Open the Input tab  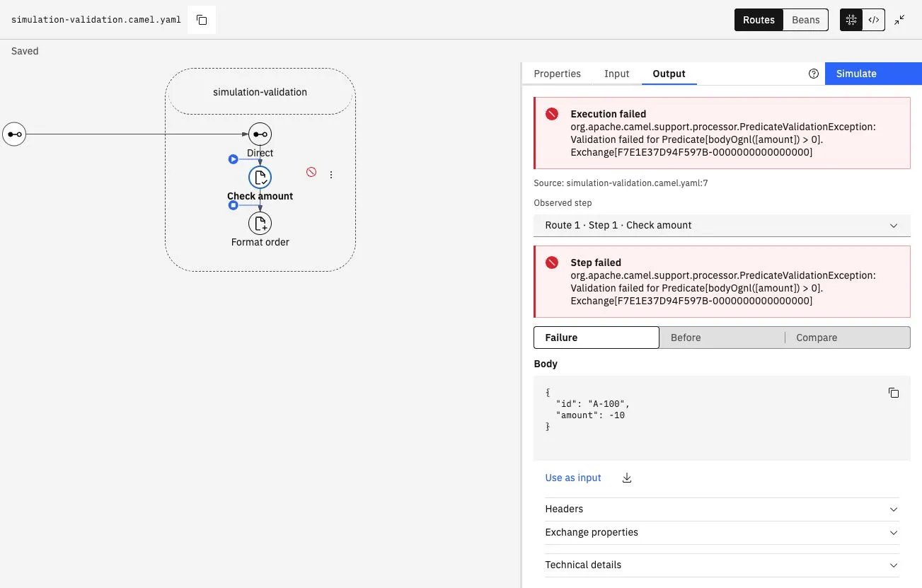(616, 74)
